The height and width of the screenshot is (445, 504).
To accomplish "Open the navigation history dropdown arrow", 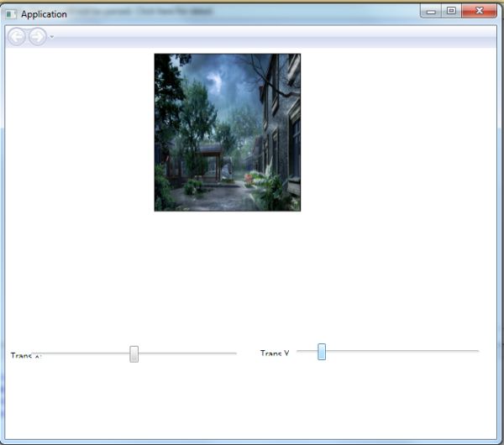I will pos(51,37).
